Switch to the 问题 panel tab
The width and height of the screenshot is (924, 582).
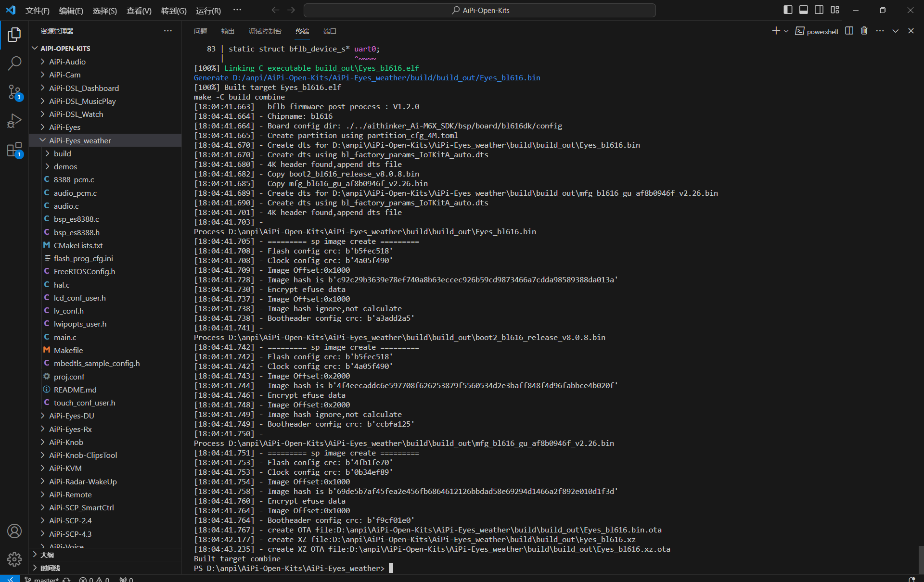[x=200, y=31]
